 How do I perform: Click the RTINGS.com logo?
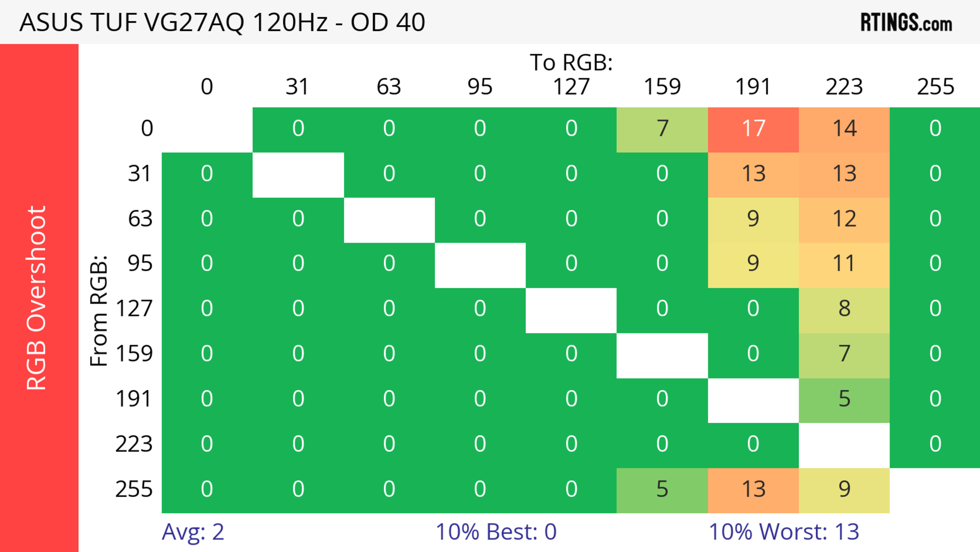point(906,22)
